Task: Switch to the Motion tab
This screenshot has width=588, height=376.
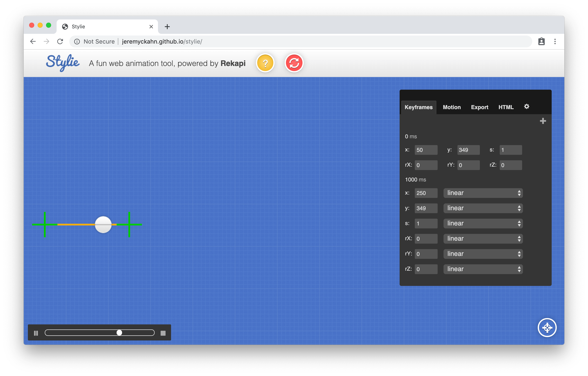Action: [452, 107]
